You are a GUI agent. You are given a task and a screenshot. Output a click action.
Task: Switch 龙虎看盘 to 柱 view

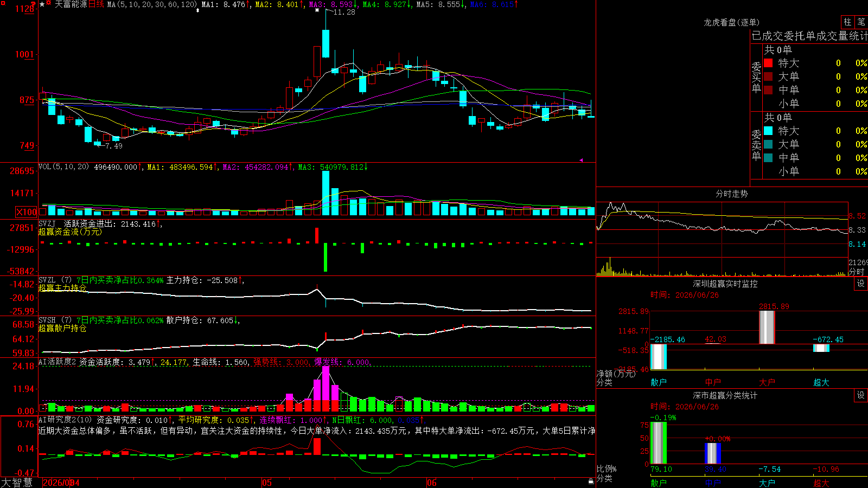point(847,22)
